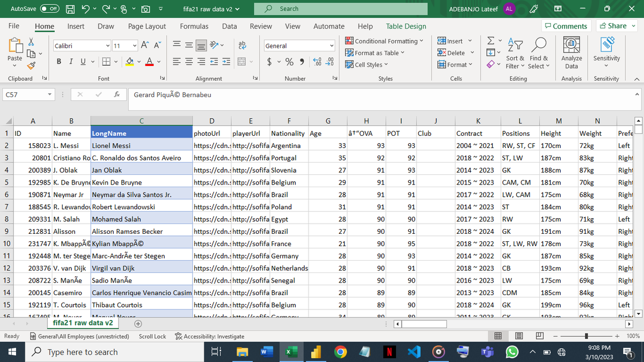This screenshot has width=644, height=362.
Task: Open the Fill Color dropdown arrow
Action: [138, 61]
